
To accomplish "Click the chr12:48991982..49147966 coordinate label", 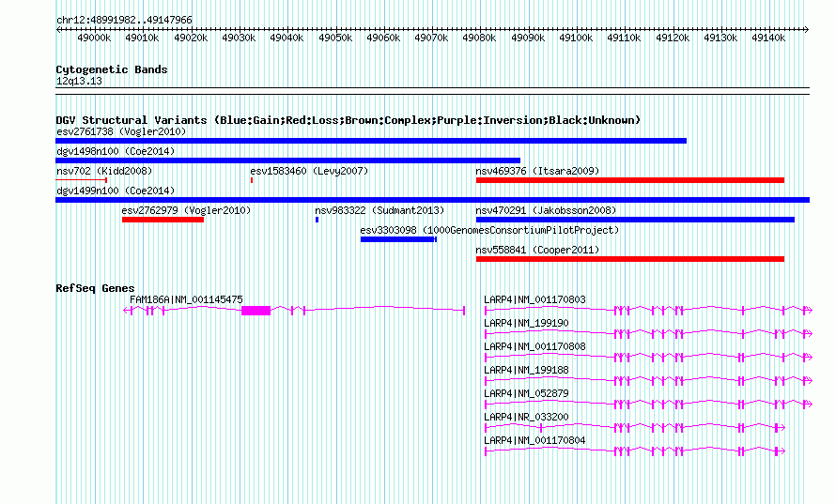I will (124, 20).
